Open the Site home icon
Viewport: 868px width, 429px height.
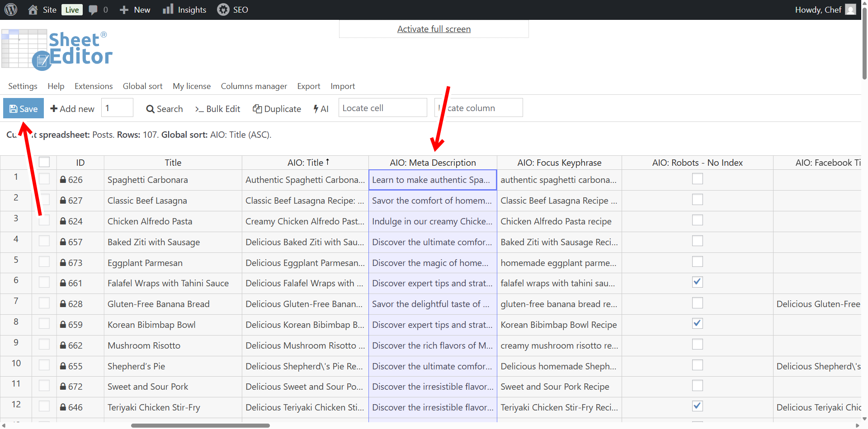click(33, 9)
